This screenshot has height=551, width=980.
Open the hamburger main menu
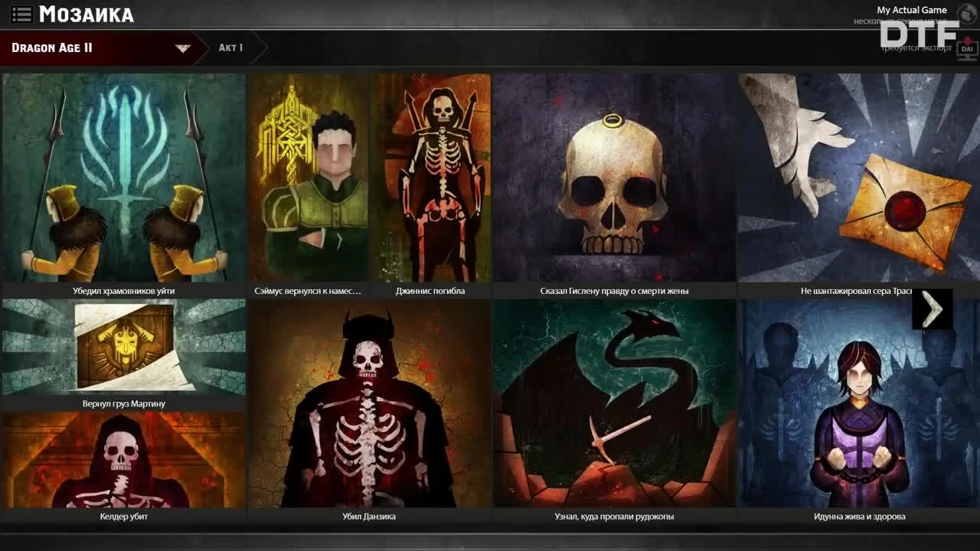coord(21,14)
